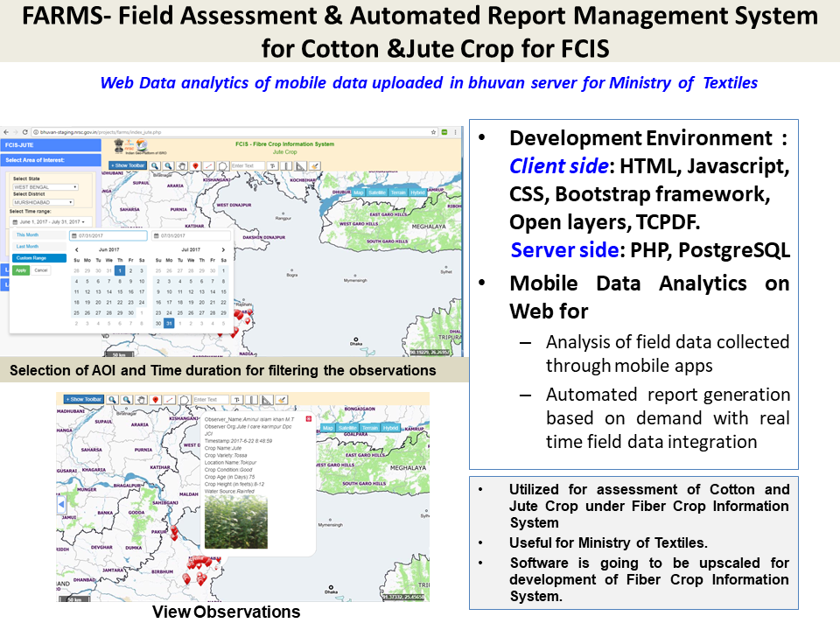Select line tool in View Observations toolbar
Screen dimensions: 840x630
170,400
